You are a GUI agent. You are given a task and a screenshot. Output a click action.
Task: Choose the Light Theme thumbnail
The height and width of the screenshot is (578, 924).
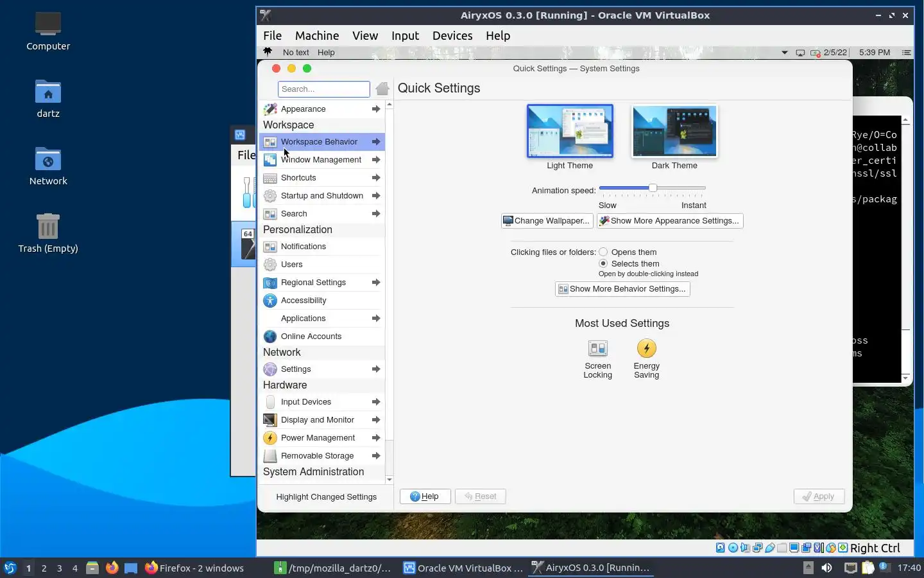[570, 131]
